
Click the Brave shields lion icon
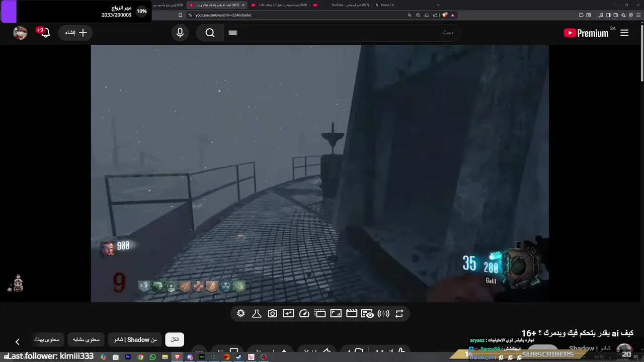444,15
